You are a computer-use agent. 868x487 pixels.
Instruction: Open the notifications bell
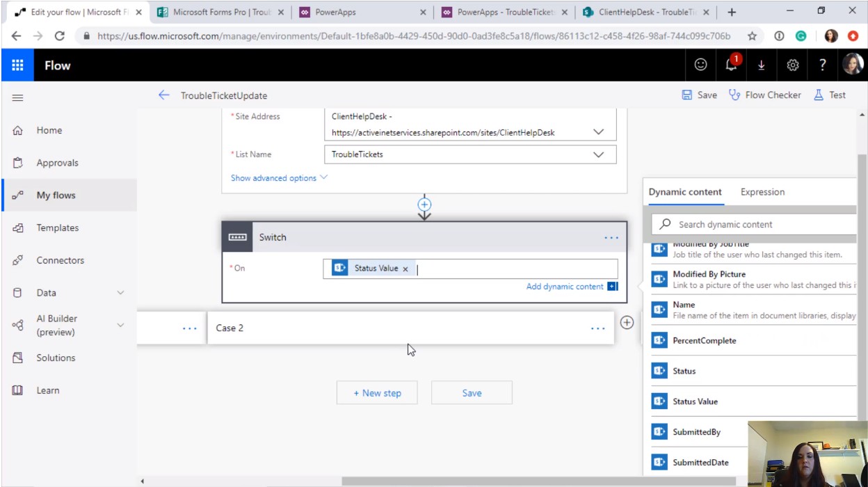(x=732, y=65)
